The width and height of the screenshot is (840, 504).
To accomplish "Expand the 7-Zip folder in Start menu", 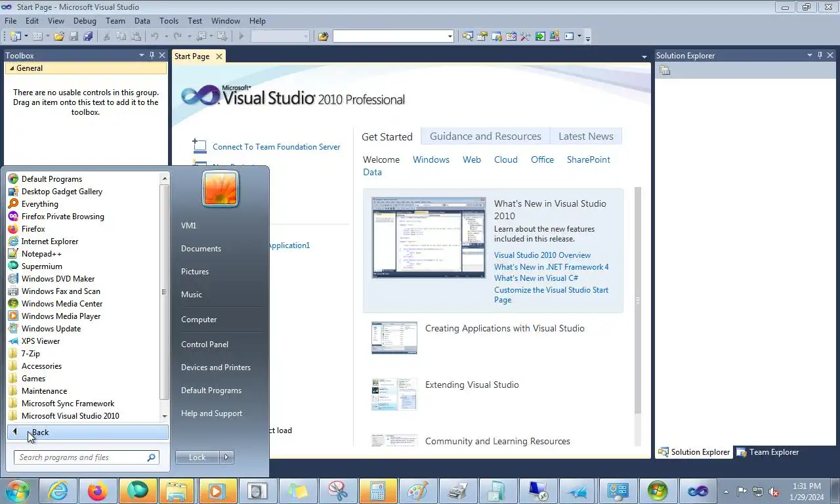I will click(x=87, y=354).
